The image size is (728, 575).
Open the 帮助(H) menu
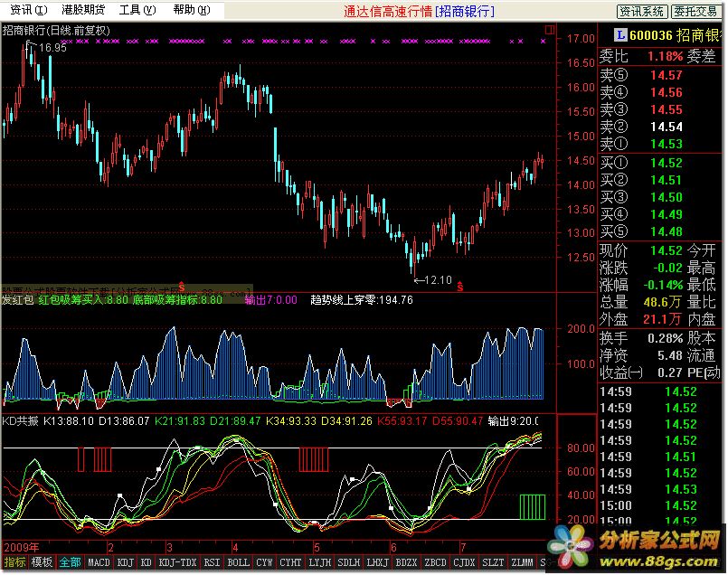tap(192, 10)
